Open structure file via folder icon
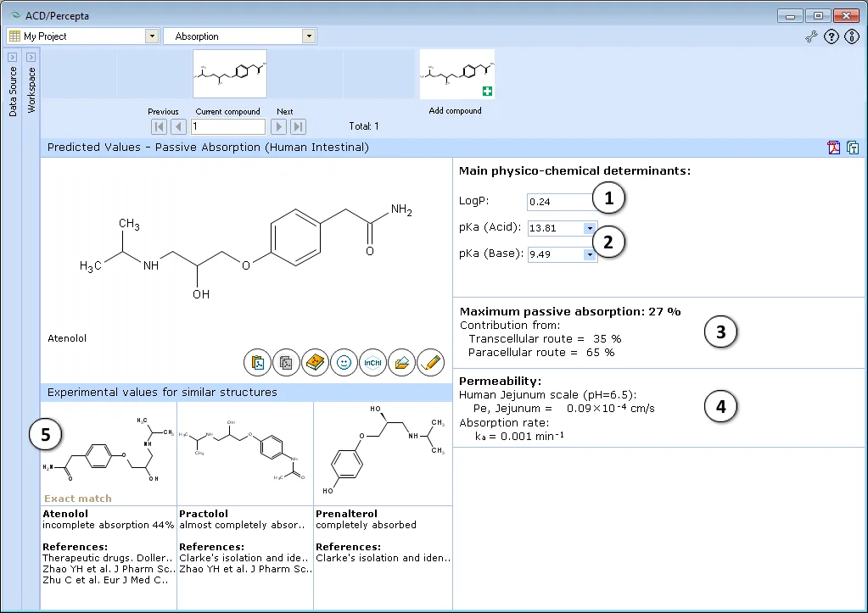The width and height of the screenshot is (868, 613). tap(401, 363)
